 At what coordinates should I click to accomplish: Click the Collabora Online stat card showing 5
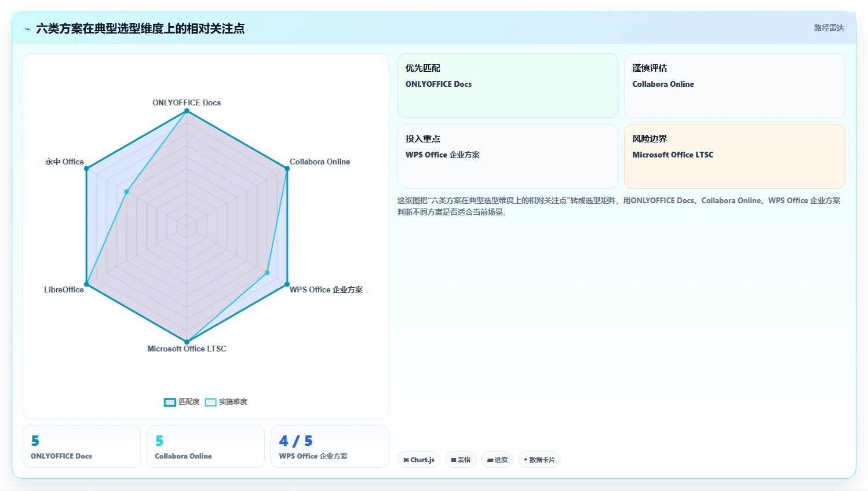pyautogui.click(x=206, y=446)
